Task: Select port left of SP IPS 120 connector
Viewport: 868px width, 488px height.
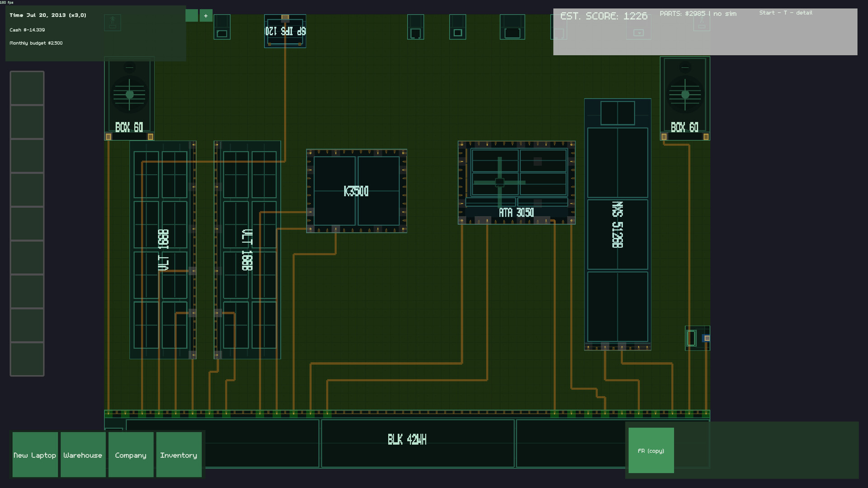Action: pyautogui.click(x=222, y=27)
